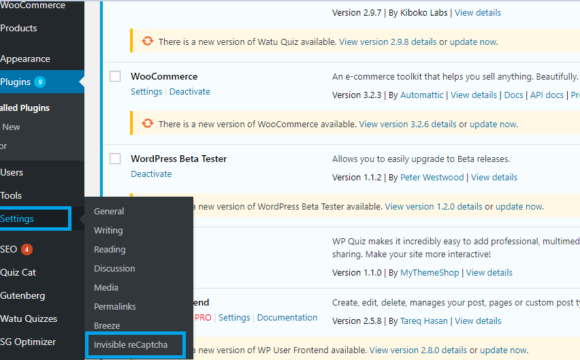Open the Products sidebar menu
The height and width of the screenshot is (360, 580).
click(x=18, y=28)
